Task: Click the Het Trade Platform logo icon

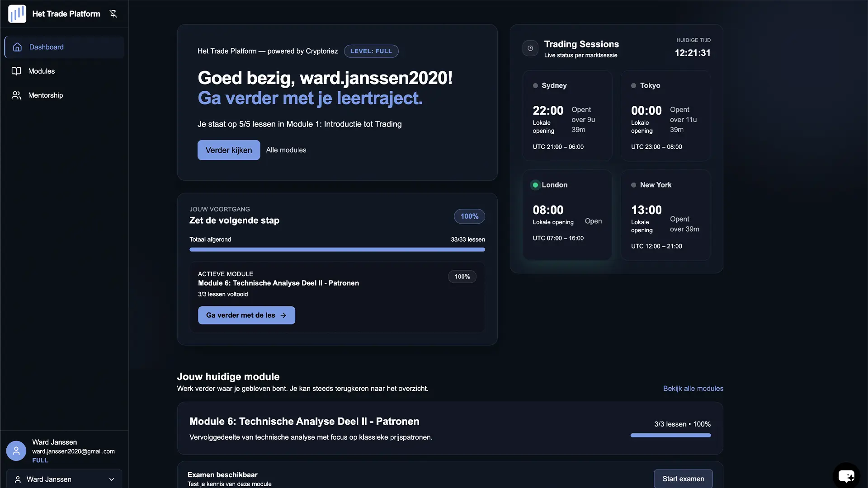Action: click(17, 14)
